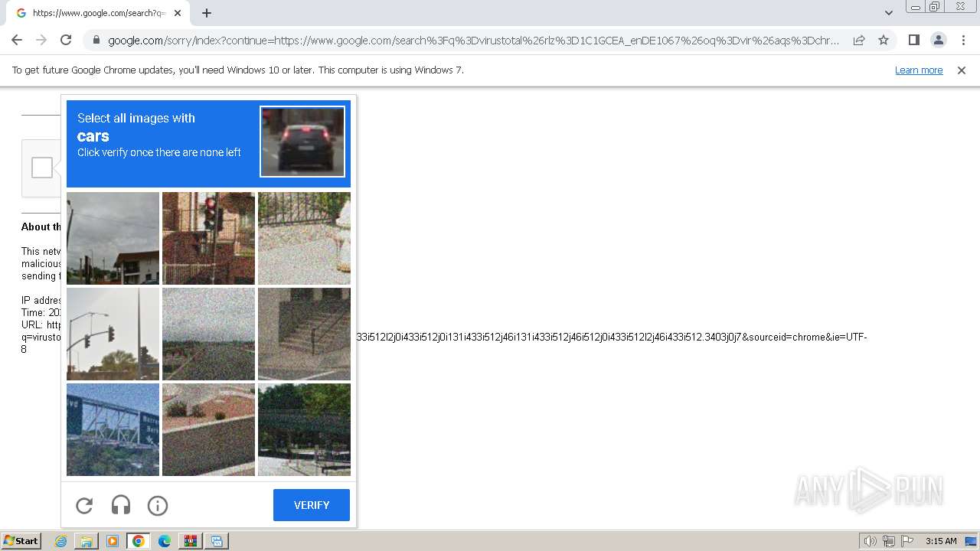This screenshot has width=980, height=551.
Task: Open the volume control in the tray
Action: point(871,541)
